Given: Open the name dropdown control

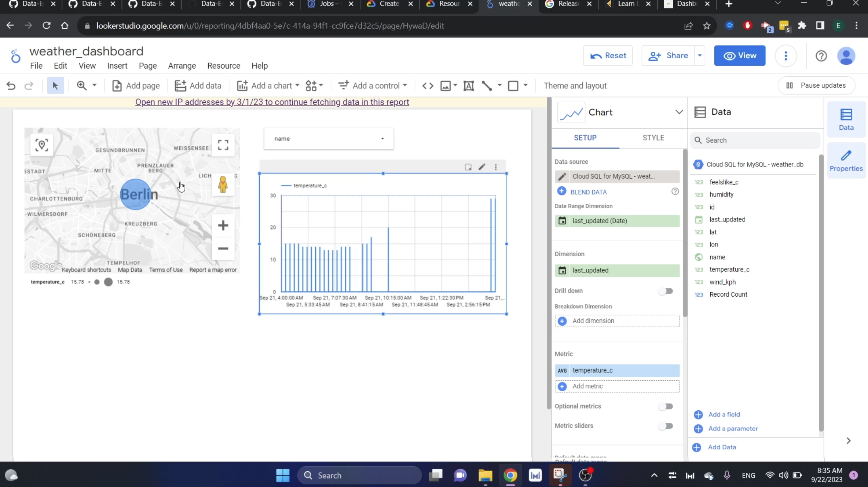Looking at the screenshot, I should click(x=329, y=139).
